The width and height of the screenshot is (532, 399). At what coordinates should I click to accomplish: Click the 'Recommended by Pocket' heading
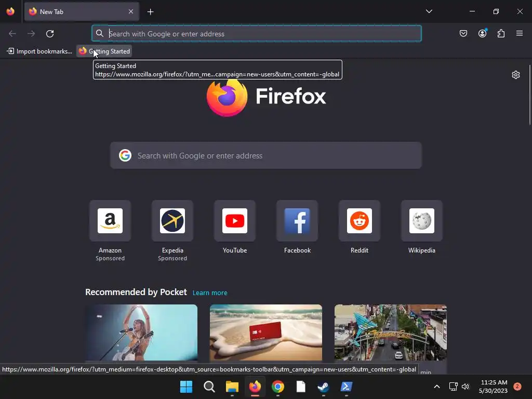(136, 292)
